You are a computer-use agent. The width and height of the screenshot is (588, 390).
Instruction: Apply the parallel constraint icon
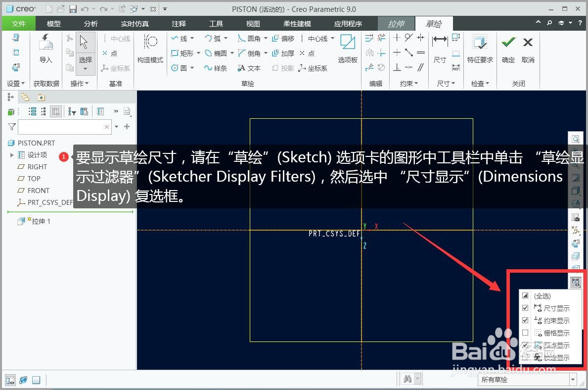(x=421, y=68)
